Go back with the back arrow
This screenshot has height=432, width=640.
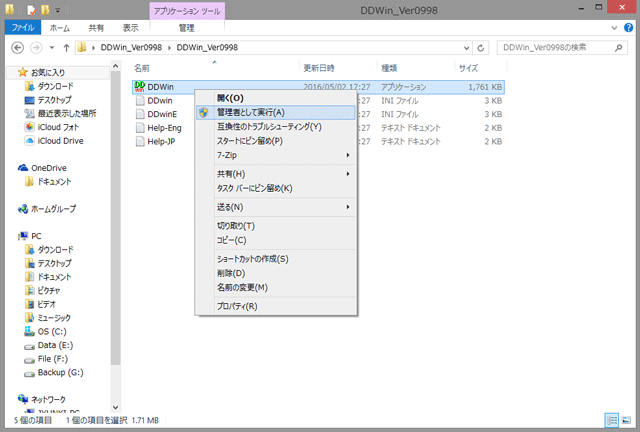(x=17, y=48)
